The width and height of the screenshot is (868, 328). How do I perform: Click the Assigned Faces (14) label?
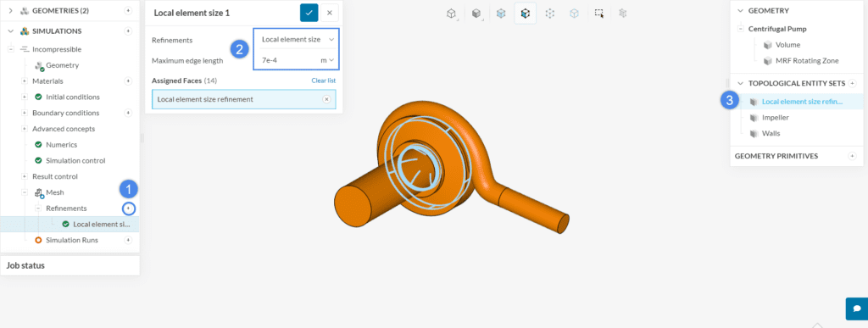coord(184,81)
